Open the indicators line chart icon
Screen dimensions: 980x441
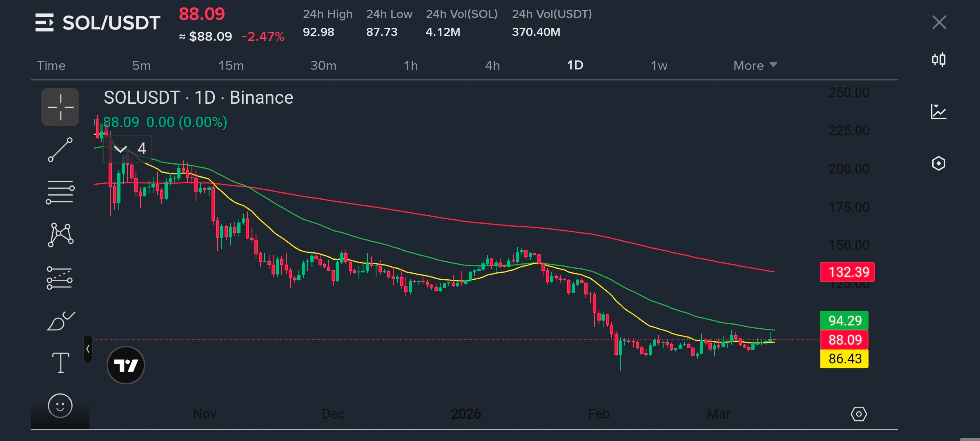click(939, 111)
